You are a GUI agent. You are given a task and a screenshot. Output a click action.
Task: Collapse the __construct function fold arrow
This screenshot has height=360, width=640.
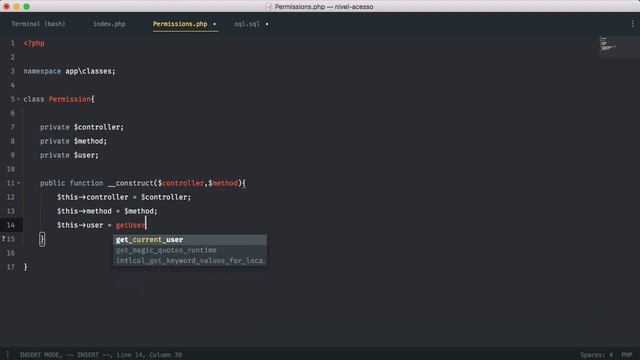18,183
